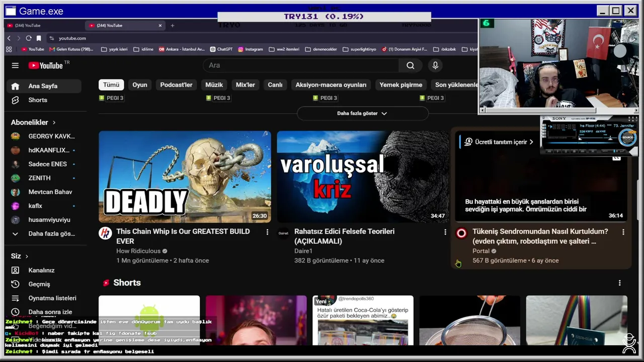Reload the page with the refresh icon
This screenshot has width=644, height=362.
29,38
